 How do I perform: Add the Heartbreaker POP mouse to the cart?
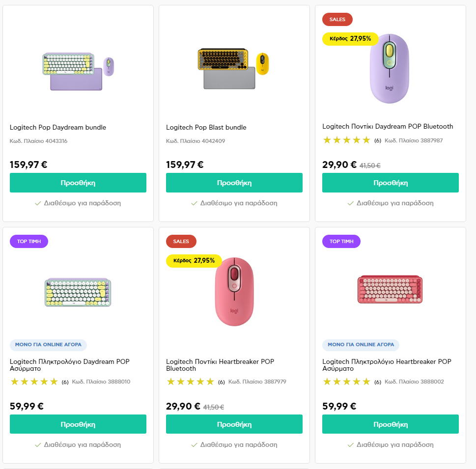(234, 424)
